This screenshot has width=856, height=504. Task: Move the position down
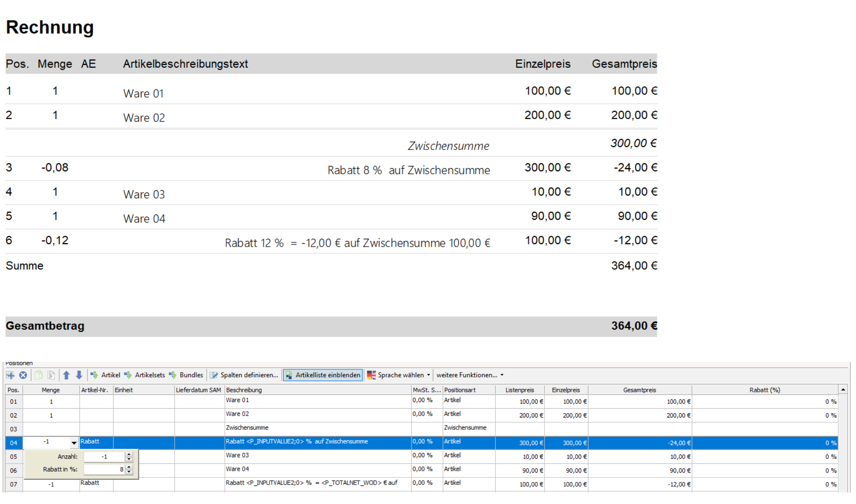[79, 375]
